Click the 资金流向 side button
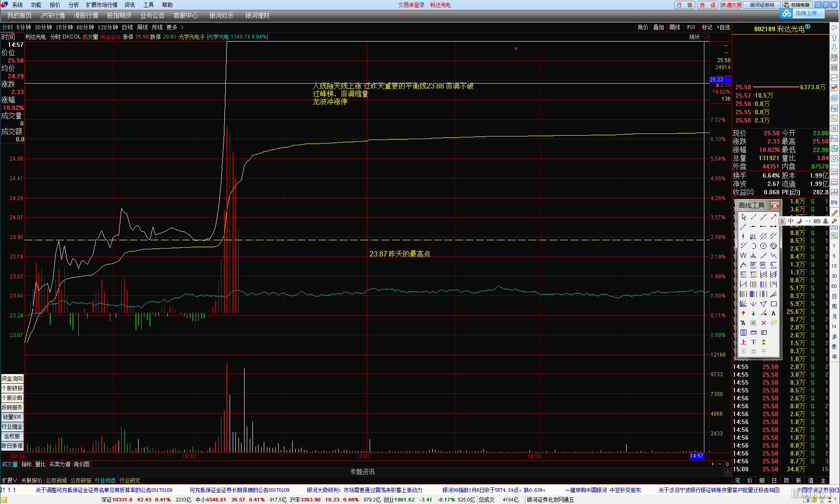 click(x=12, y=378)
